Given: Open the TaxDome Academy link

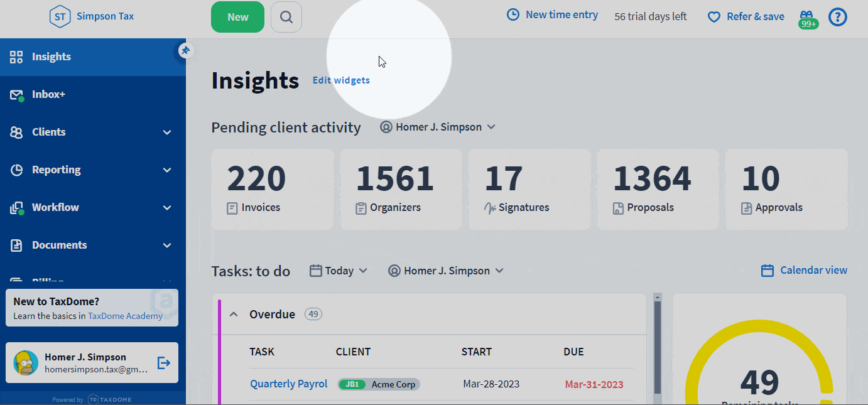Looking at the screenshot, I should click(x=125, y=316).
